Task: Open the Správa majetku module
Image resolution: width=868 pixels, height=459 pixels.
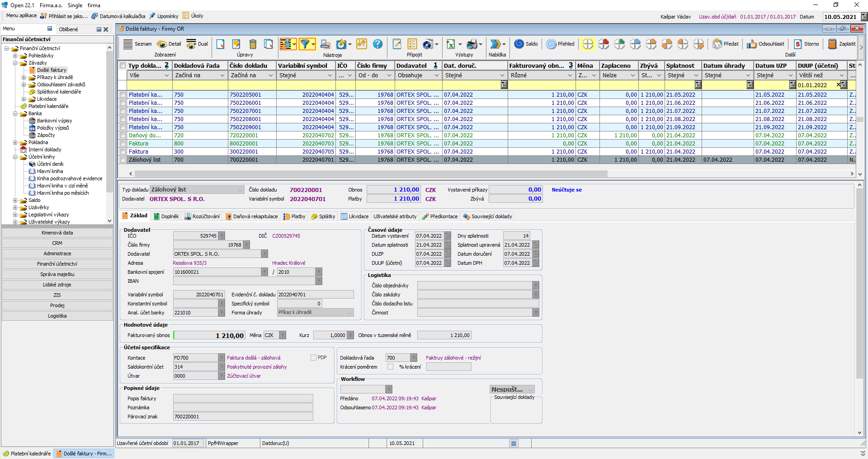Action: [x=57, y=274]
